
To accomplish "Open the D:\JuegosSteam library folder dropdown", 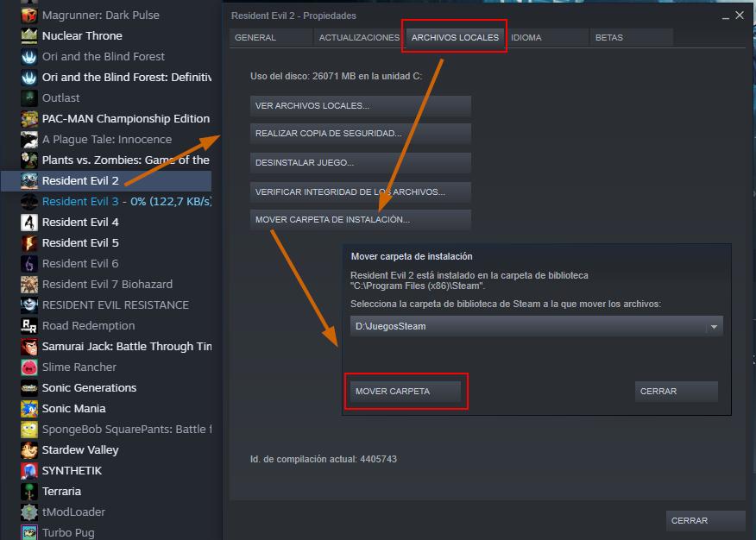I will (x=536, y=327).
